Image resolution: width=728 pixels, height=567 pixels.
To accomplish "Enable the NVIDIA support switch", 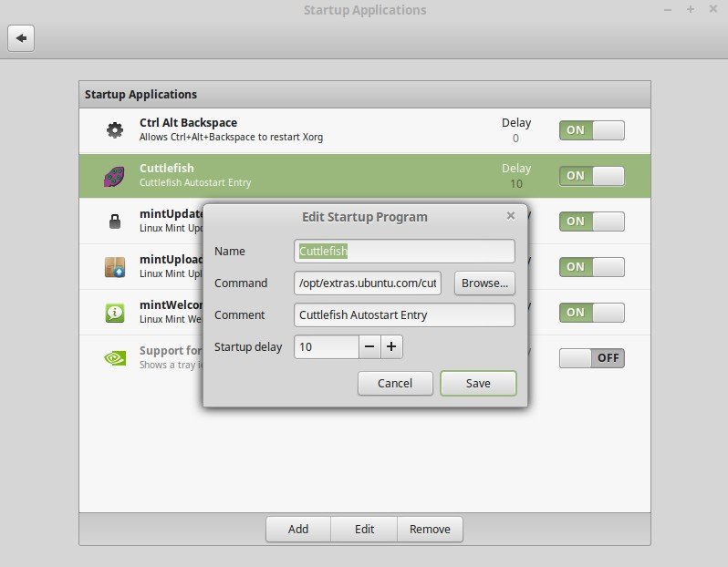I will 591,358.
